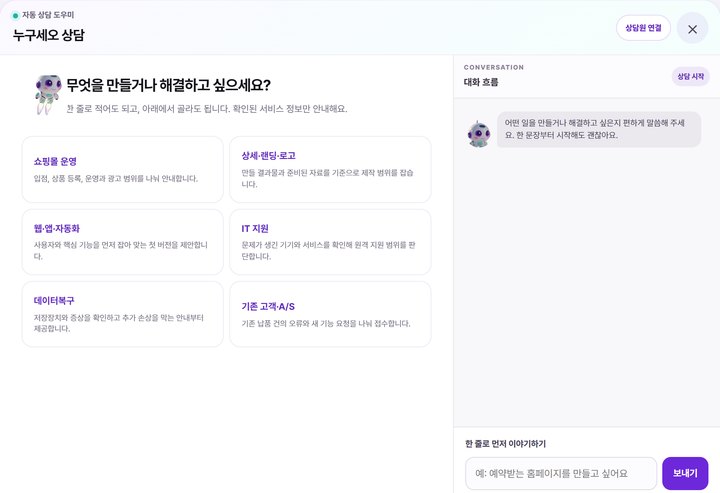
Task: Click the assistant greeting message bubble
Action: pyautogui.click(x=599, y=129)
